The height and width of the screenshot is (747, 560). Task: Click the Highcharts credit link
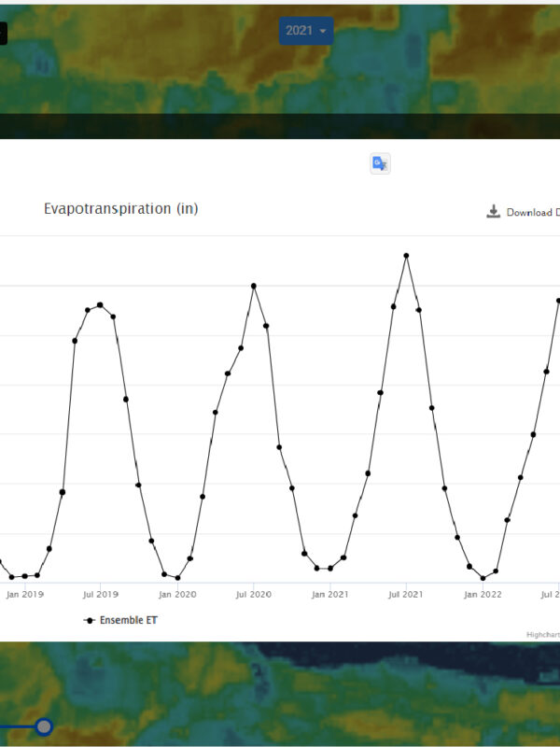point(541,635)
